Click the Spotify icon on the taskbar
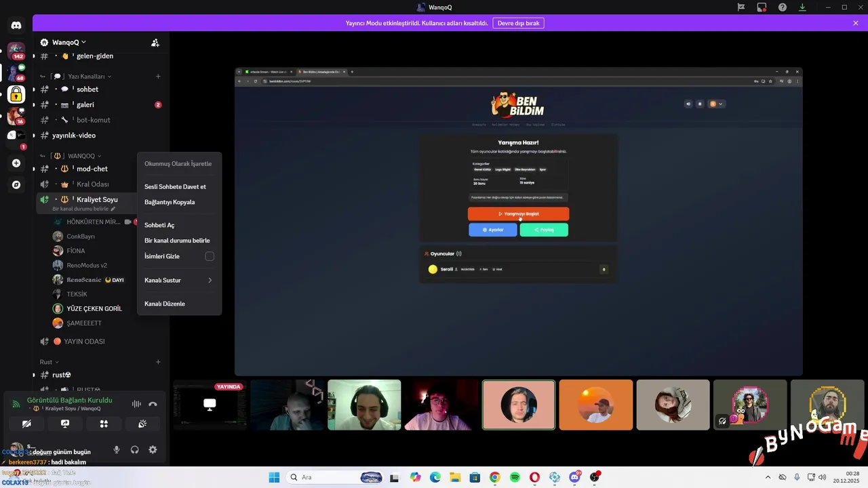 (x=515, y=477)
